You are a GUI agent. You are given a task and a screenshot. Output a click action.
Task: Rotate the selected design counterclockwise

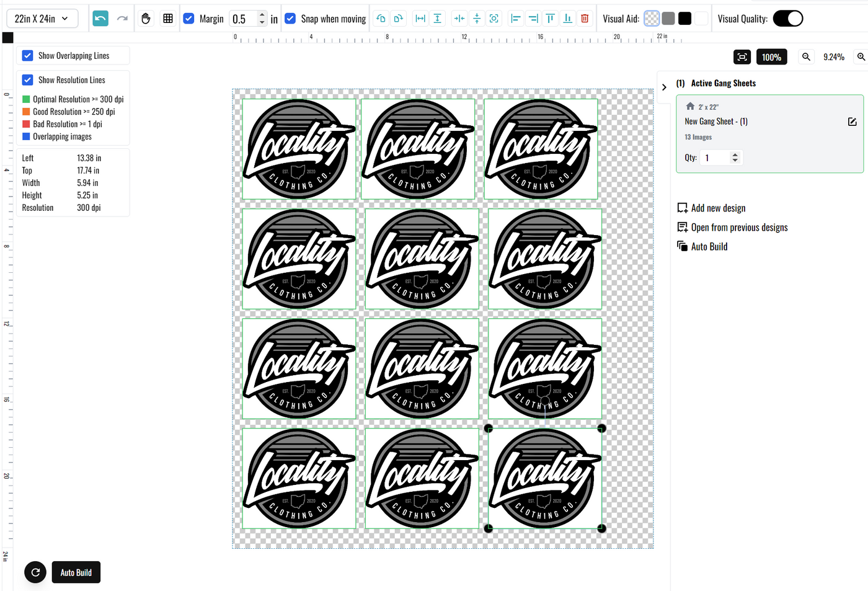[x=381, y=19]
